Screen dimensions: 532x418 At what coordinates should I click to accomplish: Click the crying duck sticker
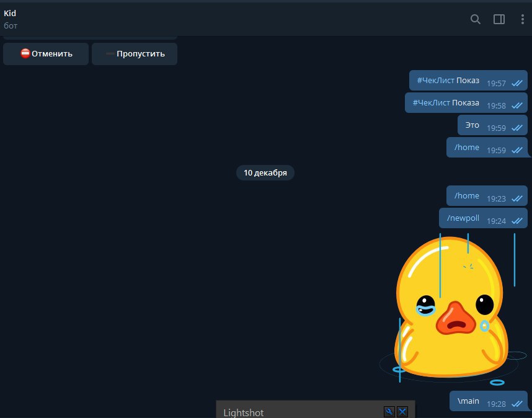[x=453, y=309]
